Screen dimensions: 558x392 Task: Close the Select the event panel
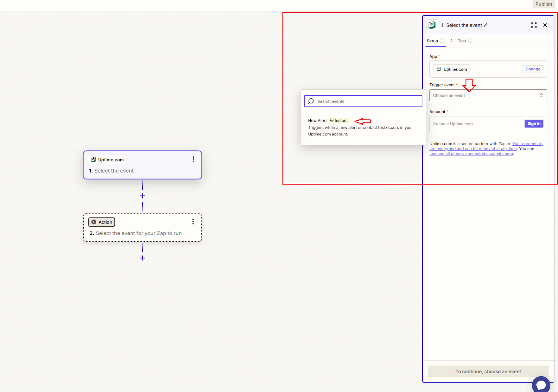(x=545, y=25)
